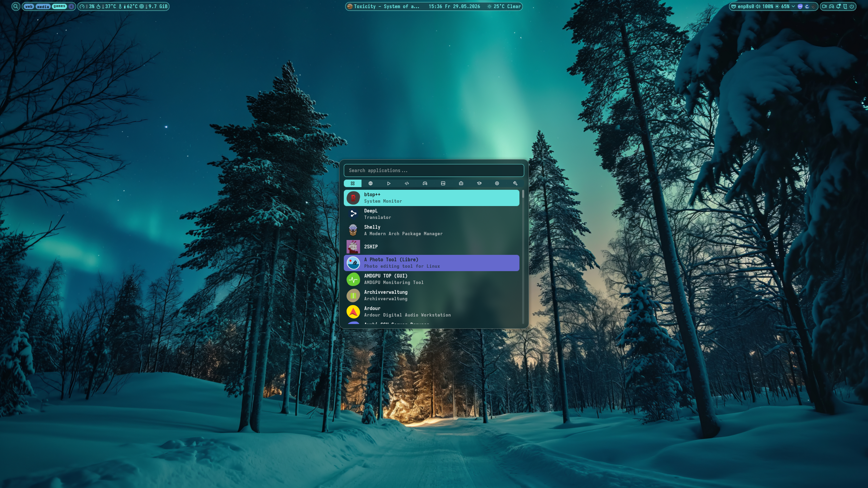This screenshot has width=868, height=488.
Task: Switch to the games workspace
Action: (x=59, y=6)
